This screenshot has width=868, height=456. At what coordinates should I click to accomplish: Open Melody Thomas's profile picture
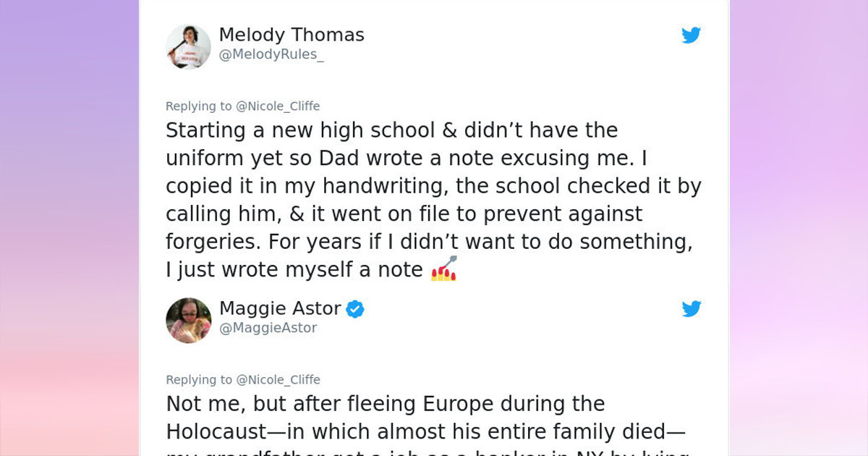point(188,46)
